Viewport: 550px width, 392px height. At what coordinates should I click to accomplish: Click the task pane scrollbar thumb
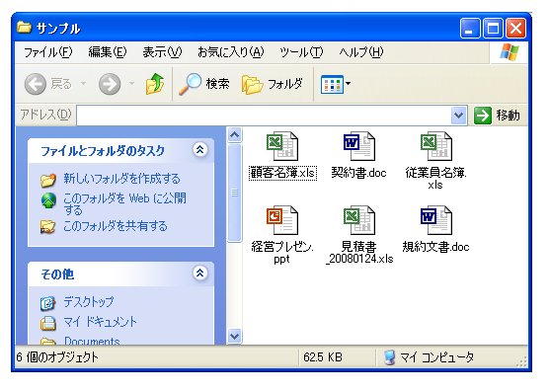pyautogui.click(x=235, y=193)
